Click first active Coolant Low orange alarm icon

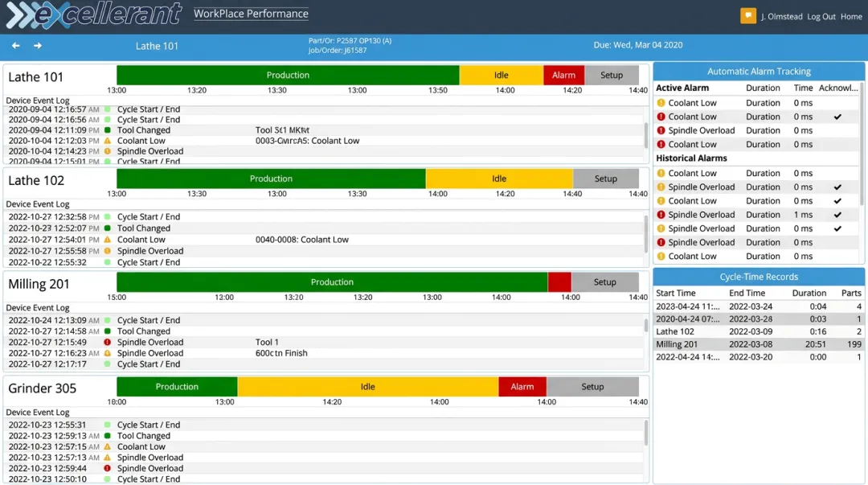coord(661,102)
